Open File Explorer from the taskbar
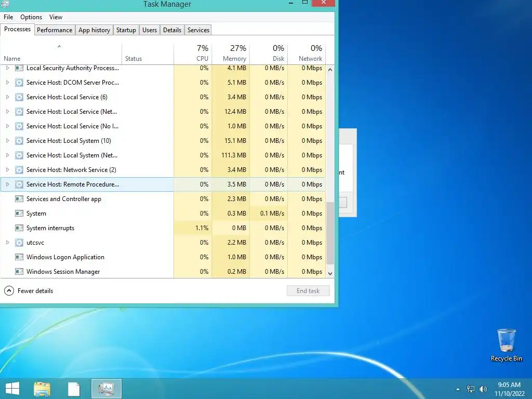 click(x=42, y=389)
